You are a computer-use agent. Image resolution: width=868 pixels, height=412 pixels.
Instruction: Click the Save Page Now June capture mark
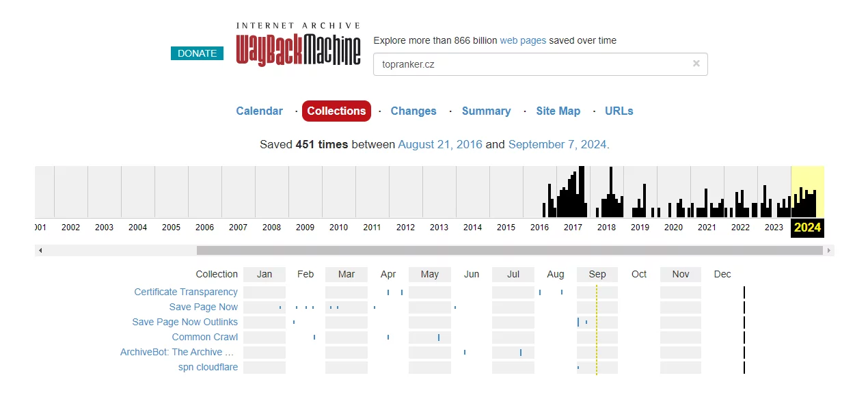(x=455, y=307)
